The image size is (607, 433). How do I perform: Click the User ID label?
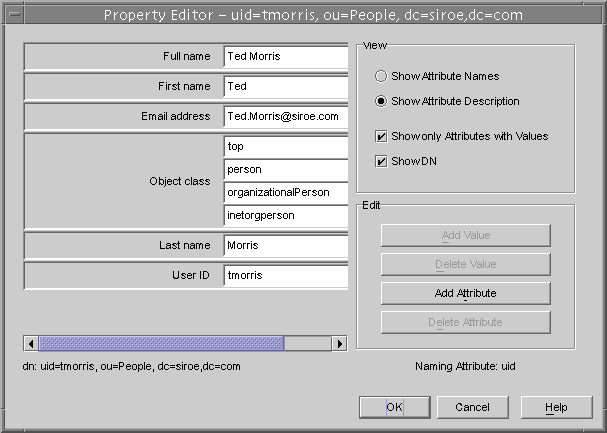click(x=191, y=275)
